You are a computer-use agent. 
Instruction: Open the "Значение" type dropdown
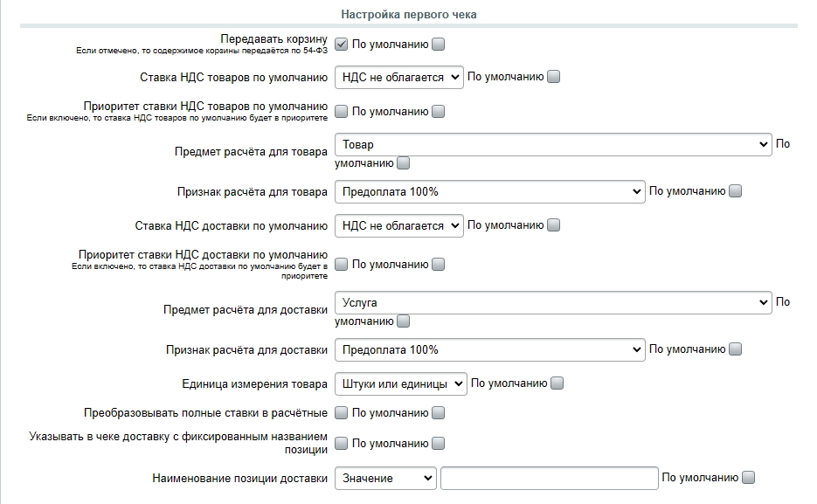(x=385, y=478)
